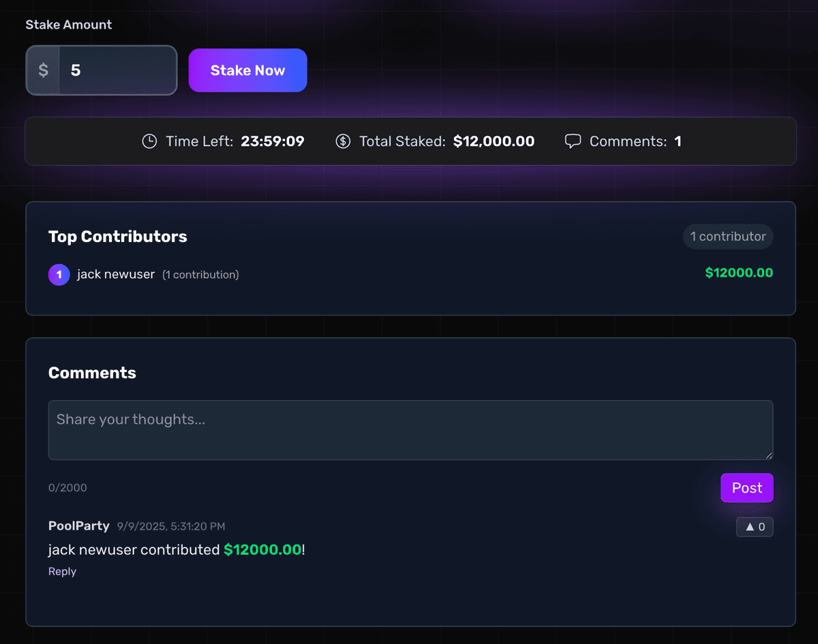Click the rank 1 badge for jack newuser
This screenshot has width=818, height=644.
click(x=59, y=275)
